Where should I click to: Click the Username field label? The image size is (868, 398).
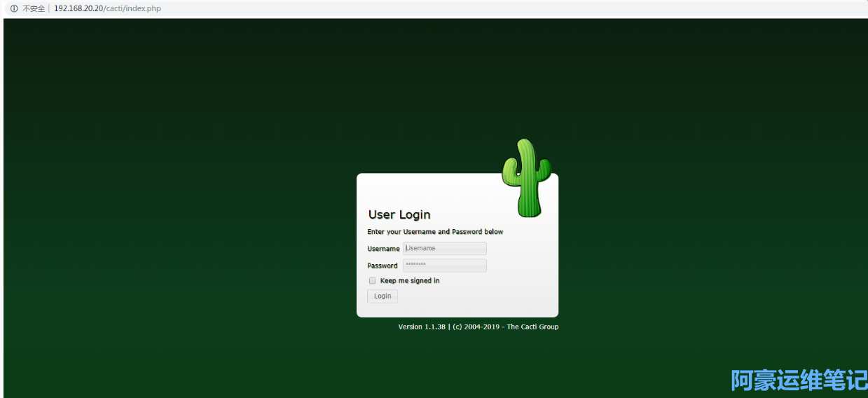[x=383, y=249]
